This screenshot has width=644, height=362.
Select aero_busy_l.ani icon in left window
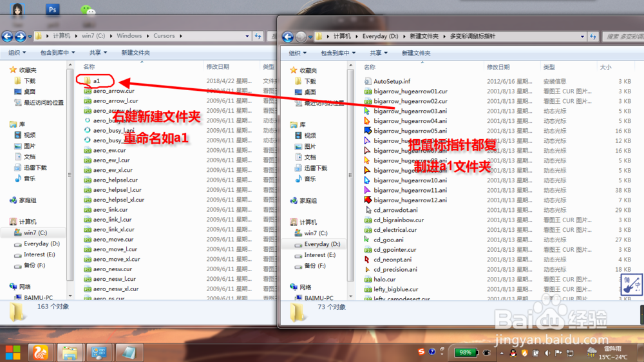(87, 130)
